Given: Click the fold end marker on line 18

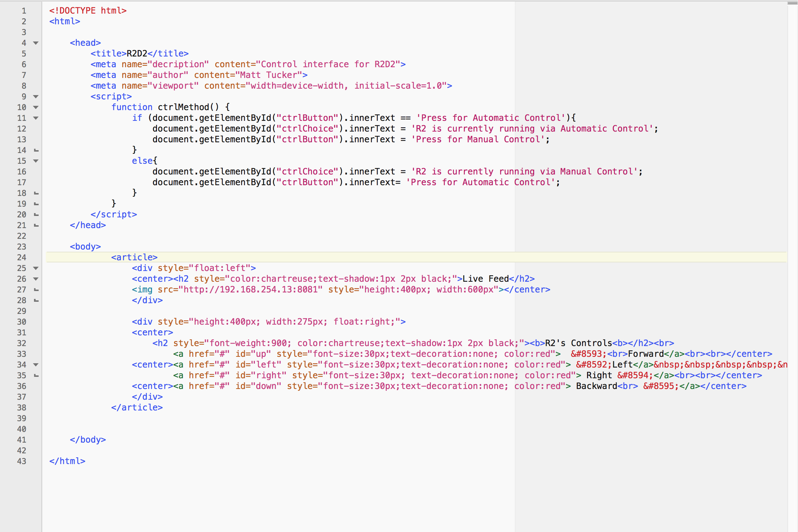Looking at the screenshot, I should pos(36,193).
